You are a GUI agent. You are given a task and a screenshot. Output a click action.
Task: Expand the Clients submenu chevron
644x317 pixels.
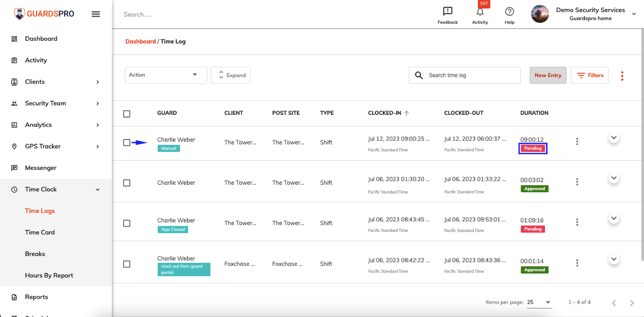(98, 82)
